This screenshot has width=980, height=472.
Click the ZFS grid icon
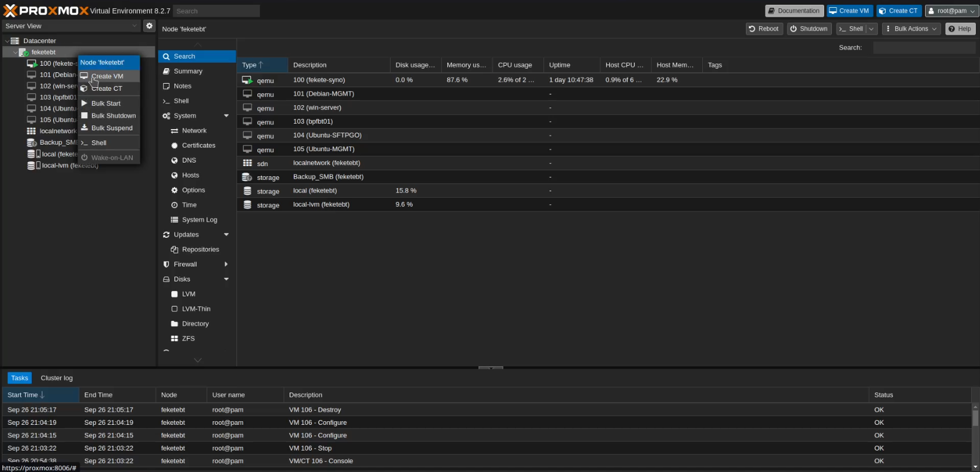174,338
